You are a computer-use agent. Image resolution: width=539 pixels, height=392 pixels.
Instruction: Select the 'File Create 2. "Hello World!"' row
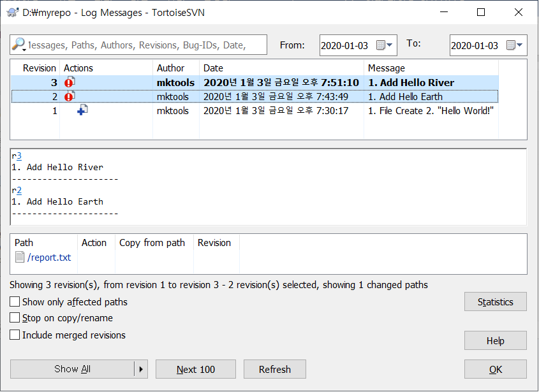coord(255,111)
